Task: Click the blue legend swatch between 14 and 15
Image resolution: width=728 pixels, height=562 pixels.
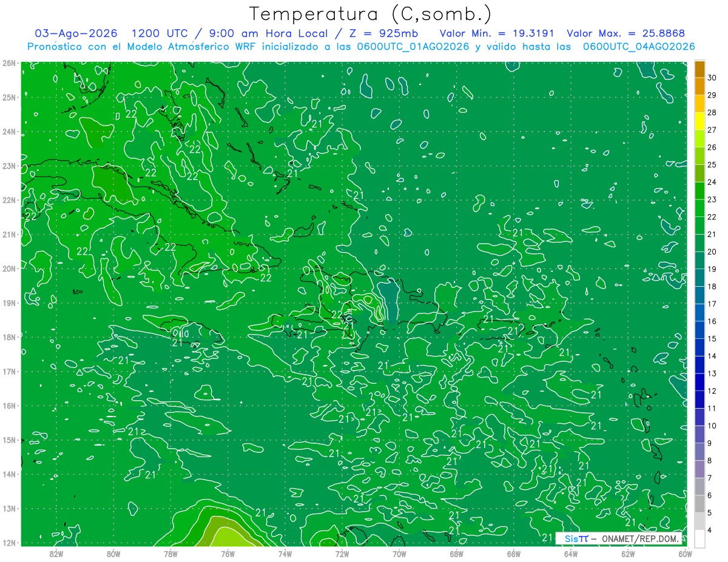Action: [699, 347]
